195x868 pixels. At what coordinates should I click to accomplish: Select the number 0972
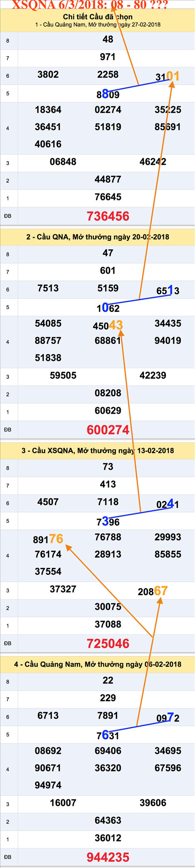tap(168, 717)
